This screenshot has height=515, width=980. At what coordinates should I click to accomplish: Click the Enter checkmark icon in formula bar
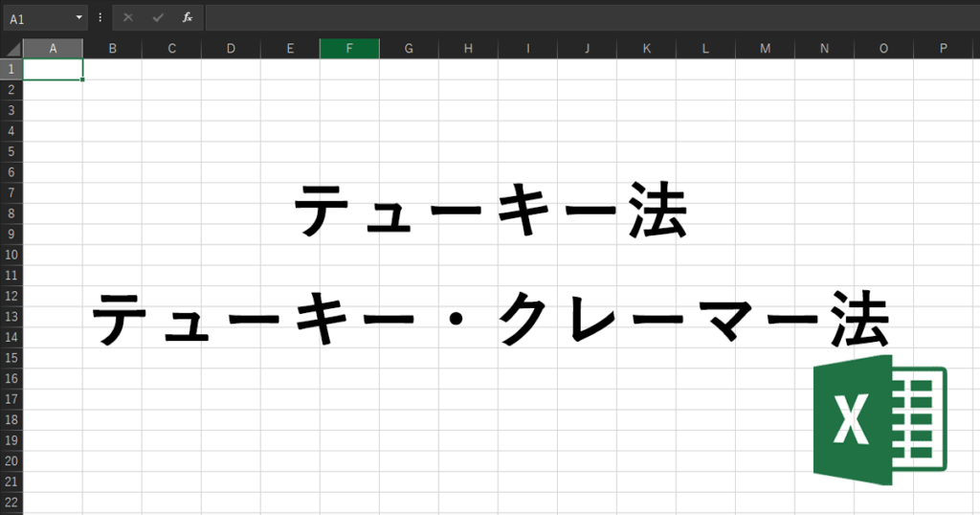pos(158,18)
